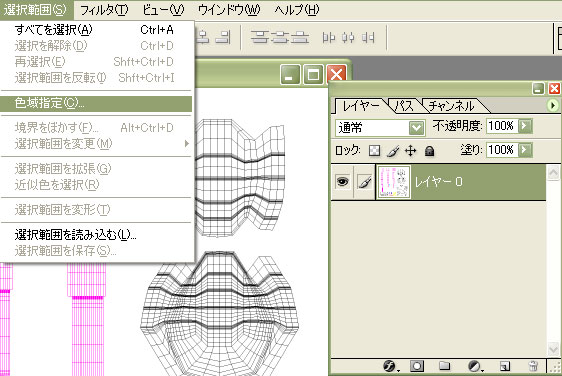This screenshot has height=376, width=562.
Task: Expand the 塗り fill slider arrow
Action: click(525, 149)
